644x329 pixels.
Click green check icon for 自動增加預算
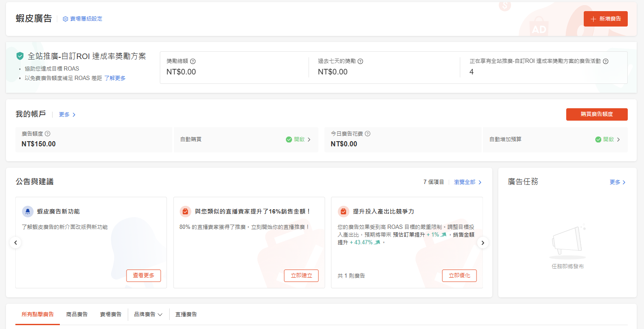click(598, 139)
